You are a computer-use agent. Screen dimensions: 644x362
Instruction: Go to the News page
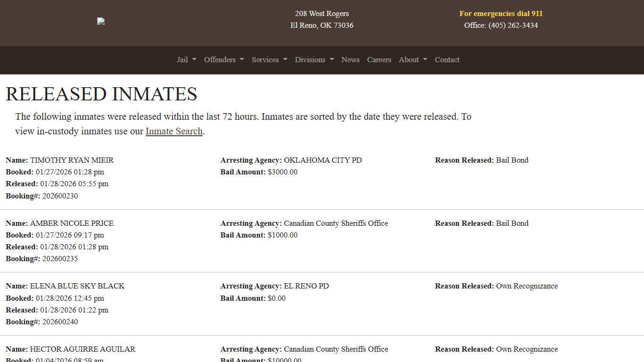[350, 60]
